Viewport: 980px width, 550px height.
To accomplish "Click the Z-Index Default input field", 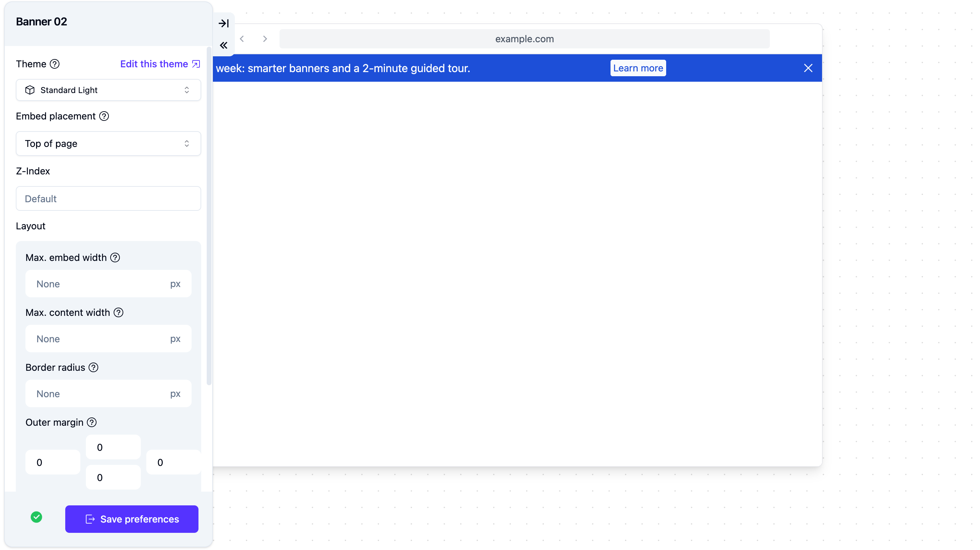I will pos(108,198).
